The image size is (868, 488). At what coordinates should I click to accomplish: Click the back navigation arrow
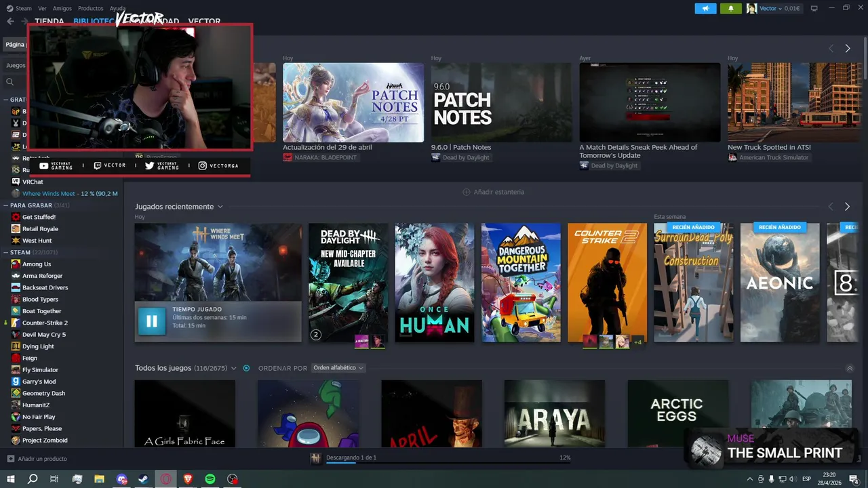point(10,21)
